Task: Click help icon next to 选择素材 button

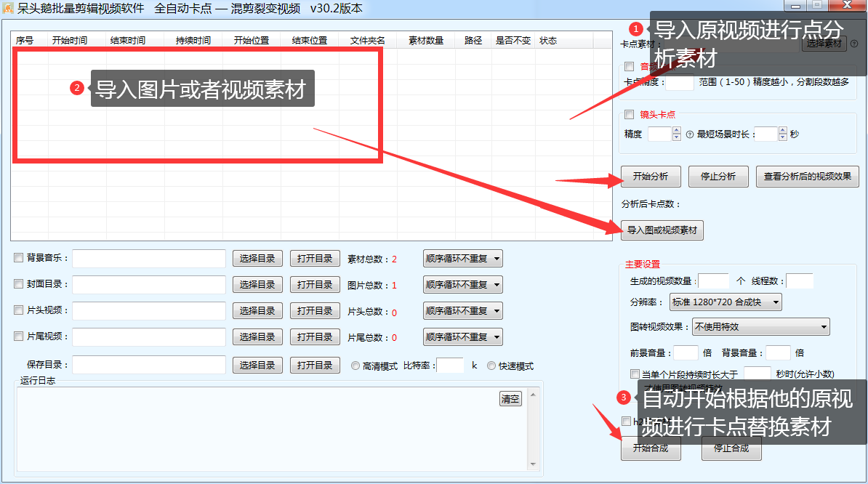Action: click(854, 44)
